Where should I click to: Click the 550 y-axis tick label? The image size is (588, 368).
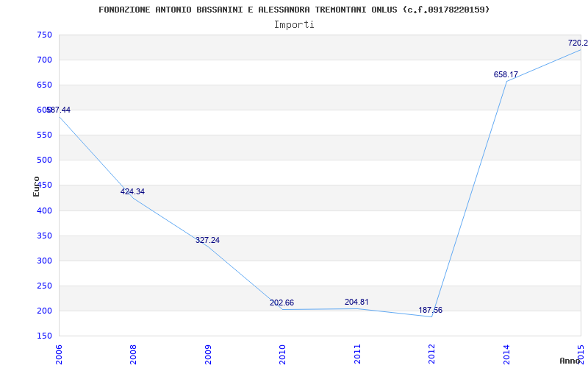[x=44, y=135]
